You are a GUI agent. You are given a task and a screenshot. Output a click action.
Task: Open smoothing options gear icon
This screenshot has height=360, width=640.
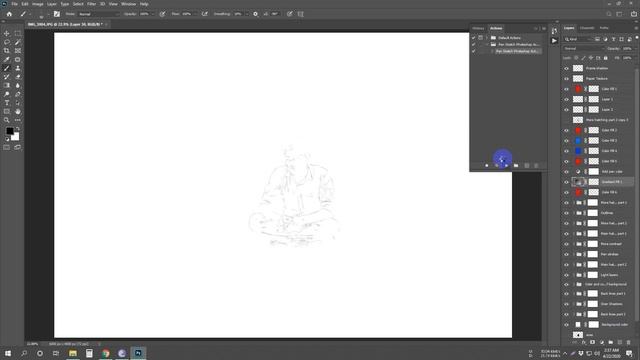256,14
